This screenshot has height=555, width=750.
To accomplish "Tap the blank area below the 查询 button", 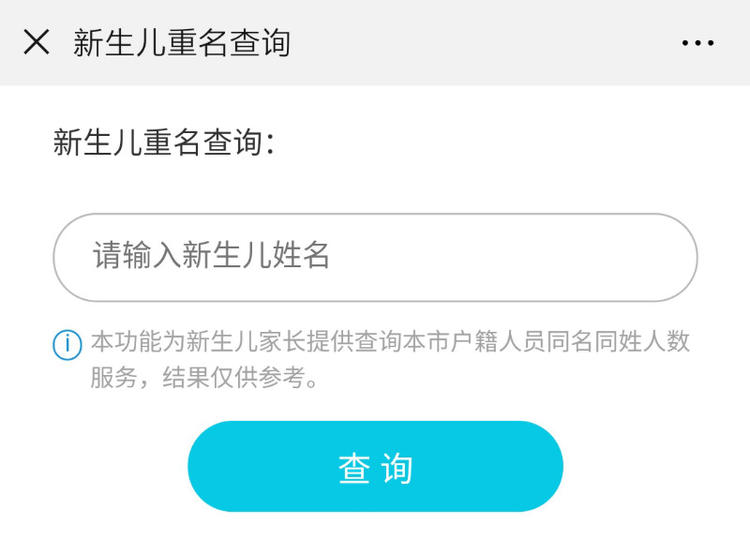I will pos(375,533).
